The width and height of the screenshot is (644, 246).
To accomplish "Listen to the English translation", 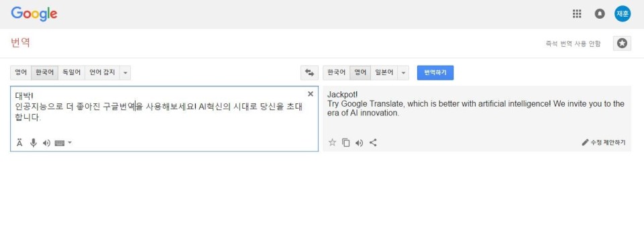I will [360, 143].
